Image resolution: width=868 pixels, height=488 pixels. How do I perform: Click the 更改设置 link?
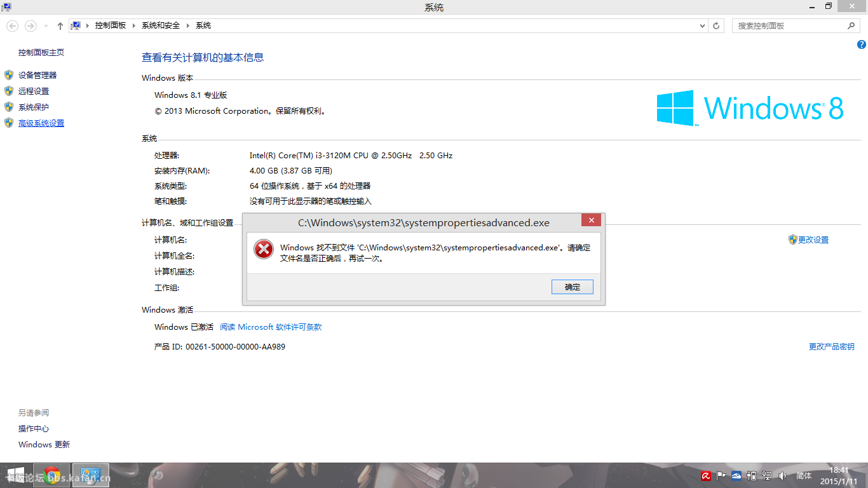click(813, 240)
